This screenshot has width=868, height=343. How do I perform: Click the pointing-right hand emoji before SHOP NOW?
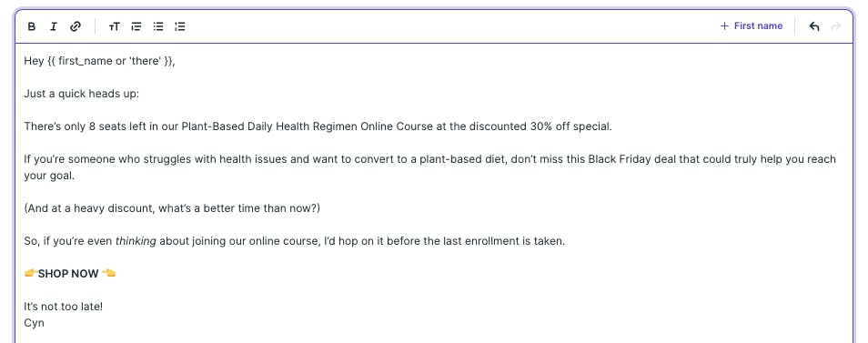(31, 273)
